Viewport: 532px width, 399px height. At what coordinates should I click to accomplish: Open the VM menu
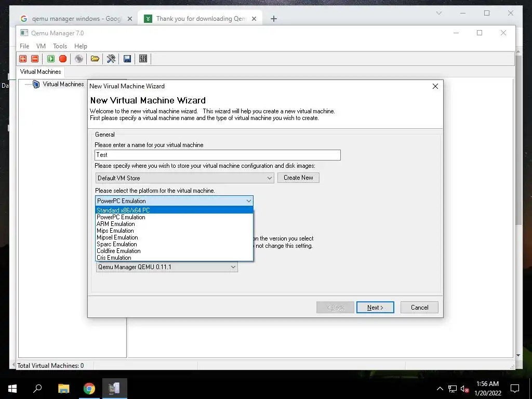[41, 46]
